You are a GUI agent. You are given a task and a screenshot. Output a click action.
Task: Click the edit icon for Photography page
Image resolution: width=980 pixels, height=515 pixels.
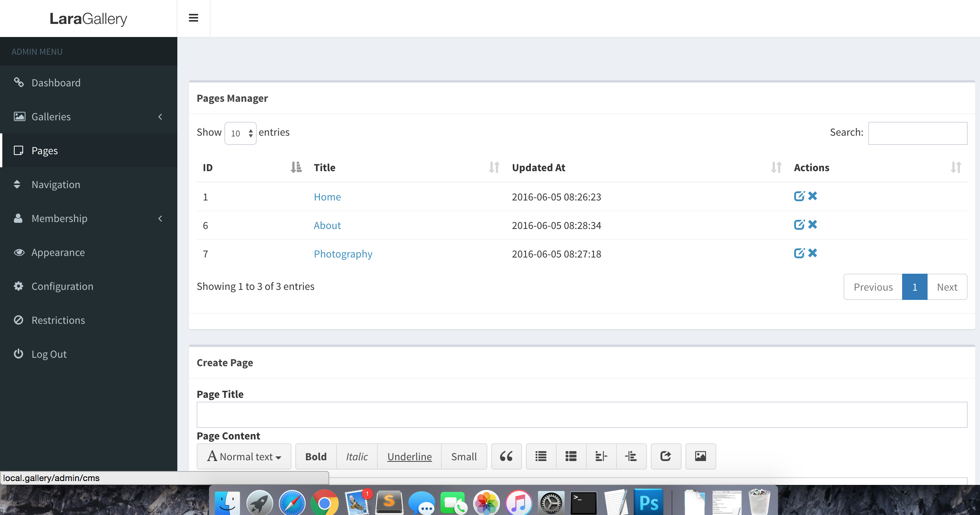pyautogui.click(x=799, y=253)
